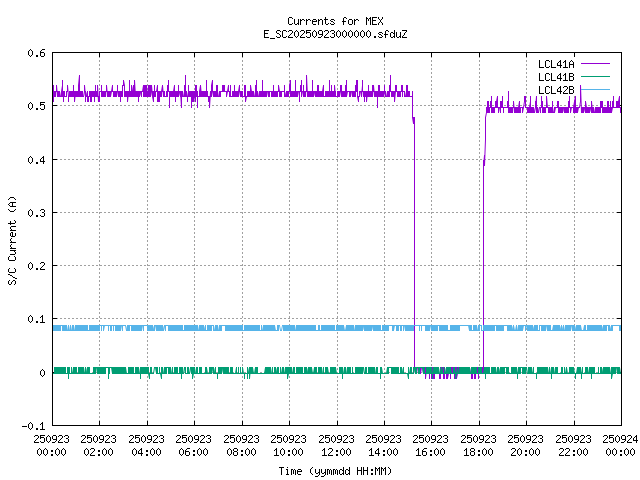Screen dimensions: 640x480
Task: Click the 0.3 y-axis tick label
Action: point(35,213)
